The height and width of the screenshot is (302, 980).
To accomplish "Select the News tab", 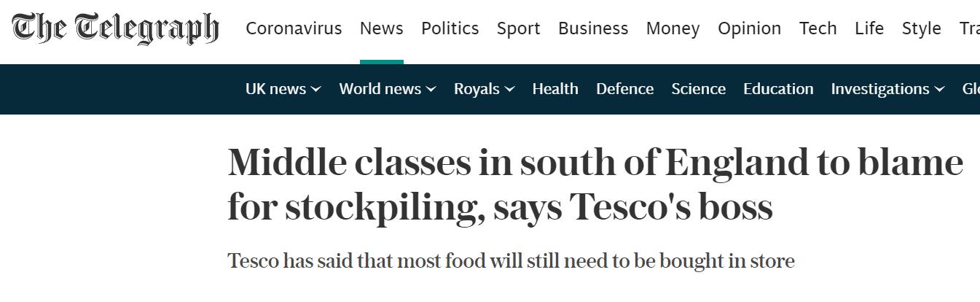I will [381, 28].
